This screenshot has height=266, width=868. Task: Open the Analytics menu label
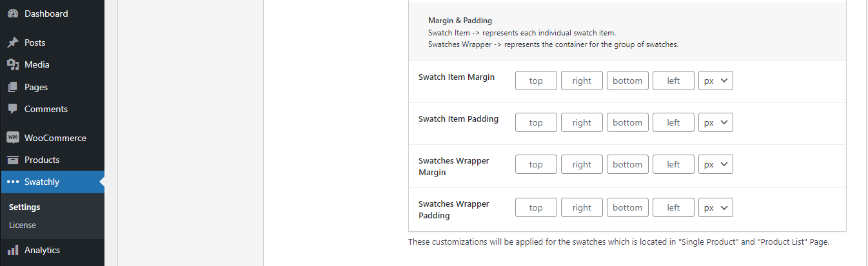(x=42, y=250)
